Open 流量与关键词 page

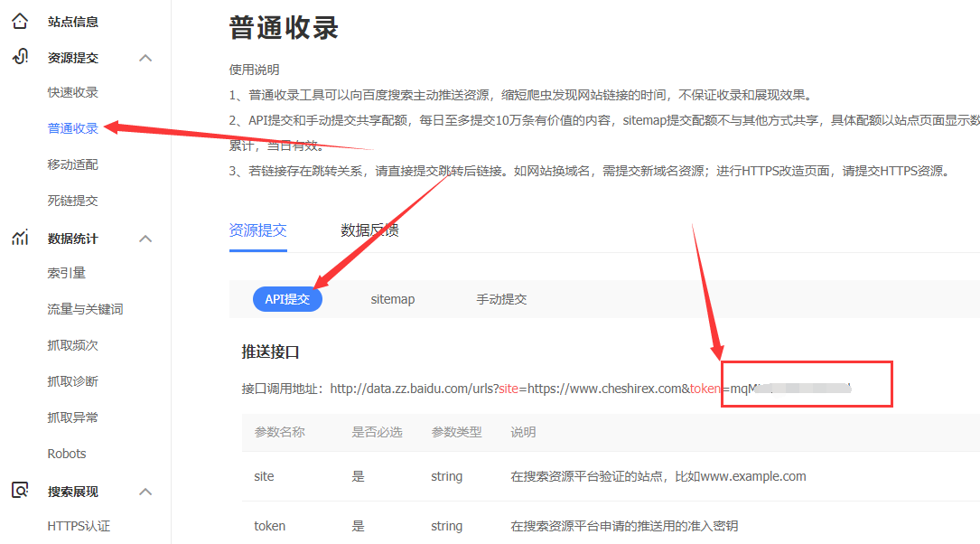tap(86, 310)
